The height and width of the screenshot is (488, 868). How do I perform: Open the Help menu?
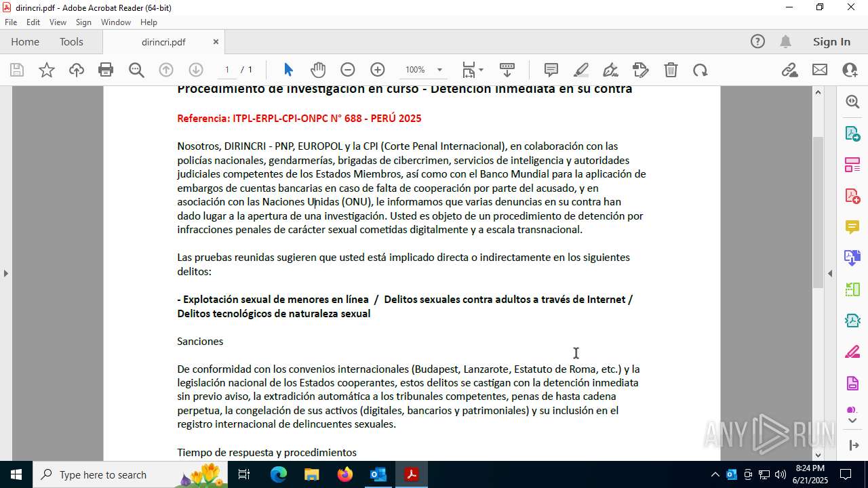coord(149,22)
